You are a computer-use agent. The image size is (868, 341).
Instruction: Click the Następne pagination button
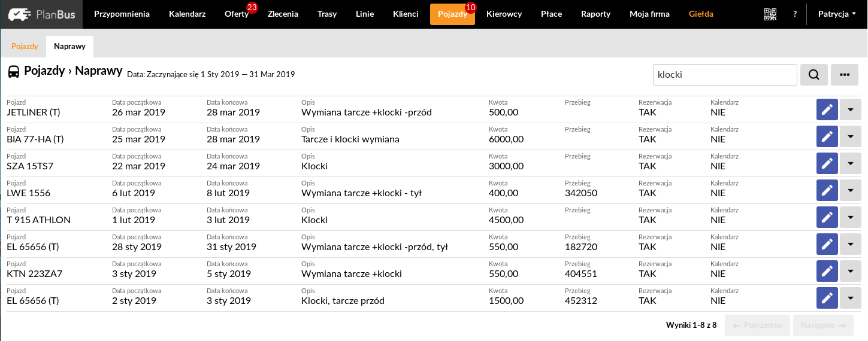(823, 325)
